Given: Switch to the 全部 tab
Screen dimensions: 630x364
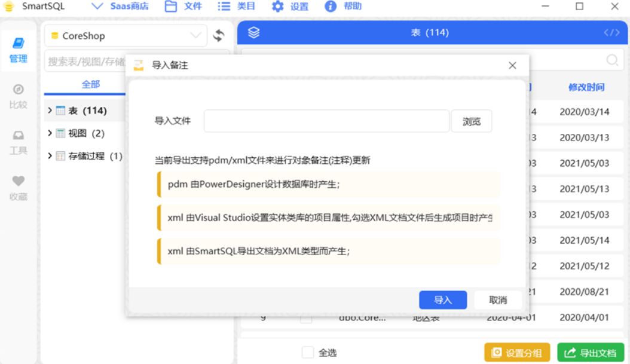Looking at the screenshot, I should 90,84.
